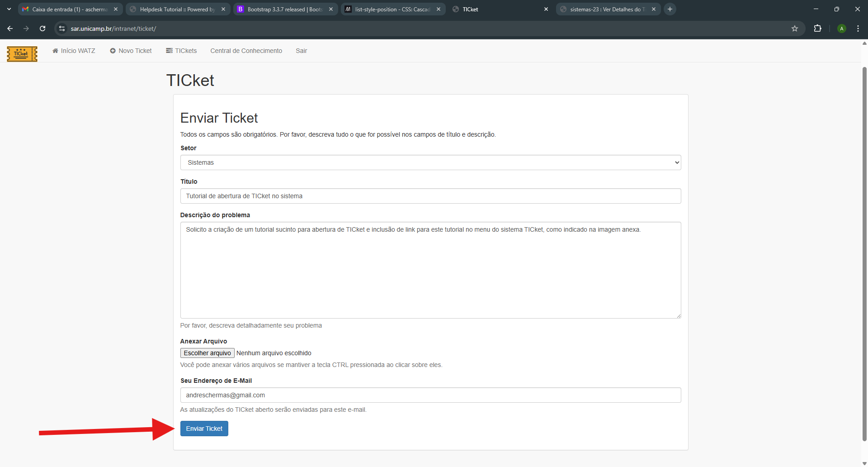
Task: Open a new browser tab
Action: [x=670, y=9]
